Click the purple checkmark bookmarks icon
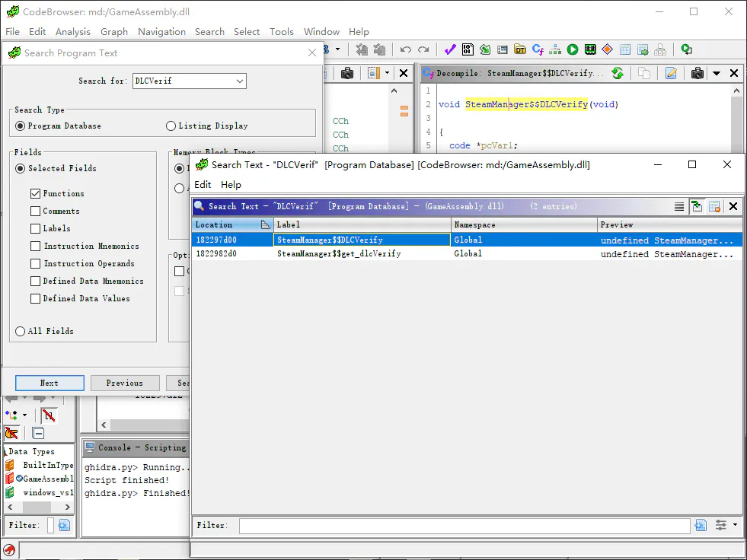The height and width of the screenshot is (560, 747). 450,49
